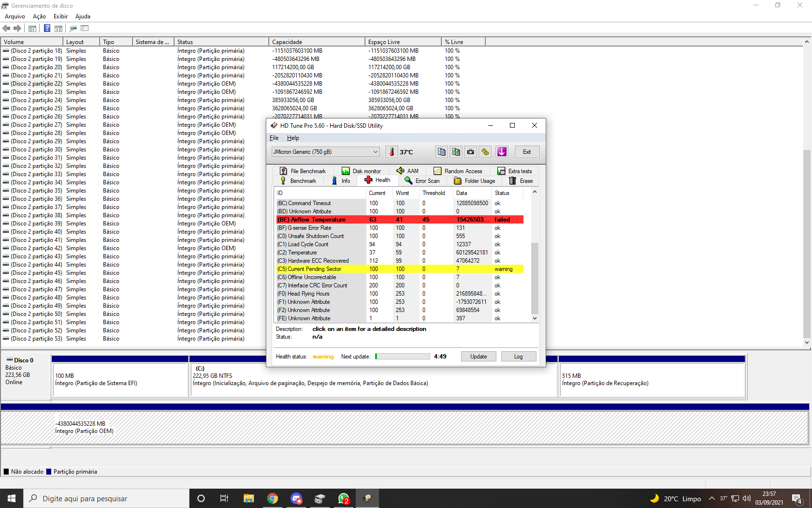Save screenshot with camera icon in HD Tune
Viewport: 812px width, 508px height.
tap(470, 152)
